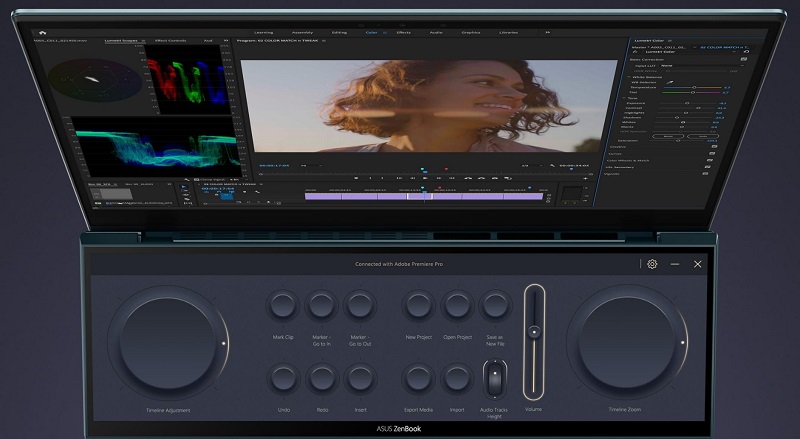Toggle the Curves section checkbox

712,153
